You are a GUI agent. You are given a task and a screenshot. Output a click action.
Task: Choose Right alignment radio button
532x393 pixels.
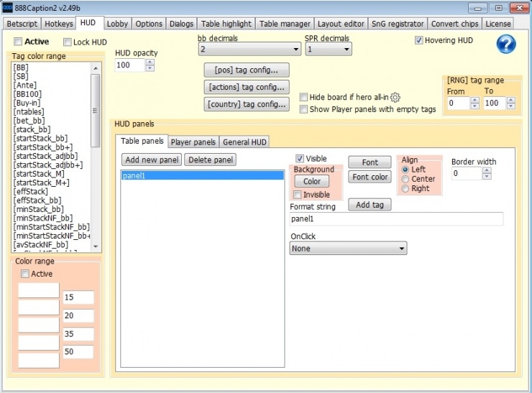405,188
